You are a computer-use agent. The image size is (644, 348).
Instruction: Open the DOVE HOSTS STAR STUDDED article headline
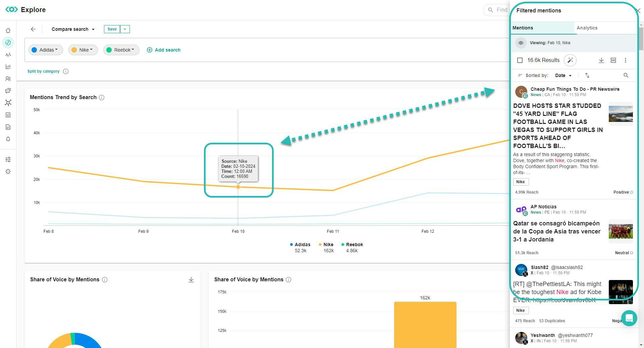[x=558, y=126]
